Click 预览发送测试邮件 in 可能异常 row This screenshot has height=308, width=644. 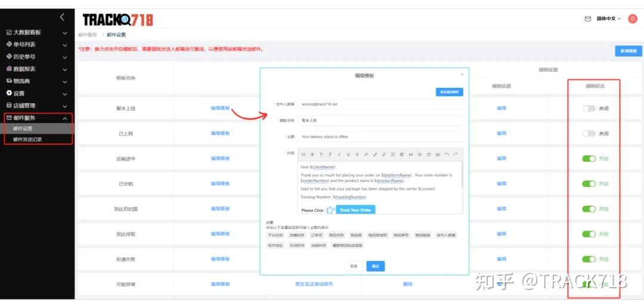pos(314,284)
